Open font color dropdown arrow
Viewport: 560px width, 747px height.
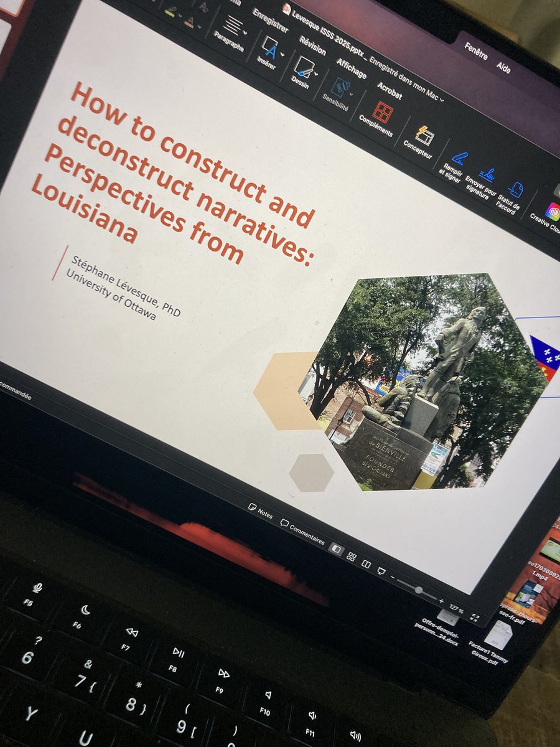point(198,28)
